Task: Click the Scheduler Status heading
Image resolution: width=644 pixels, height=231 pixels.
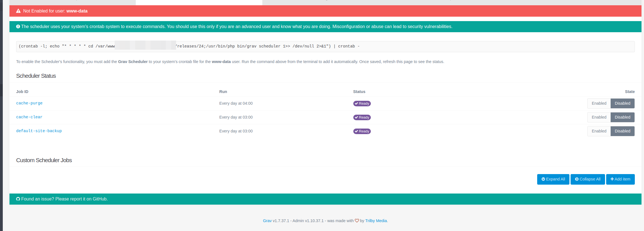Action: [36, 76]
